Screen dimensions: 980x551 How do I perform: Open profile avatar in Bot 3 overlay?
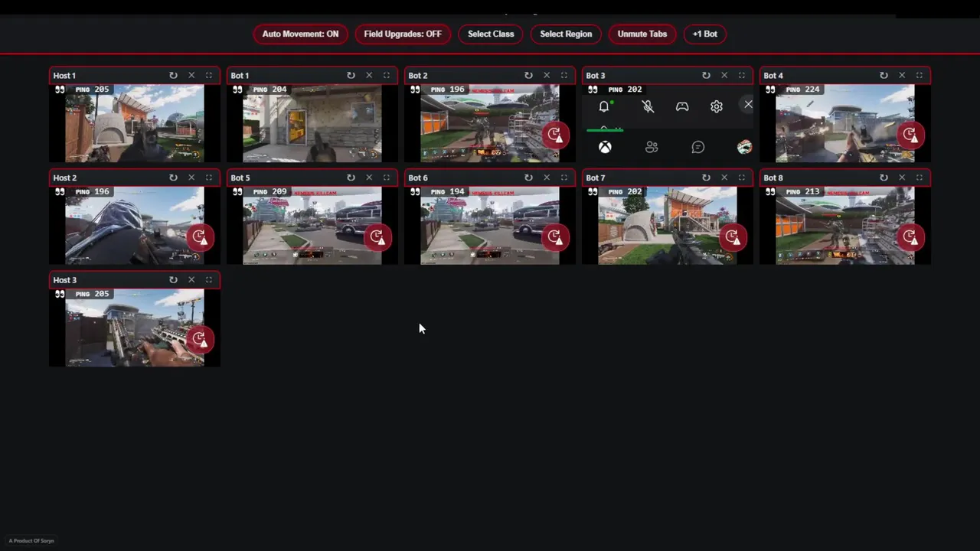[744, 147]
